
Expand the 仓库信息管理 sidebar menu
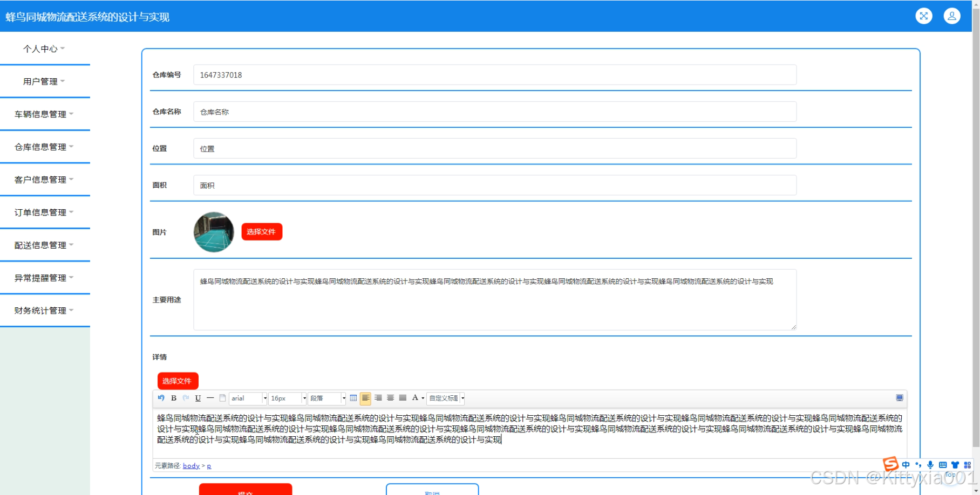(44, 147)
